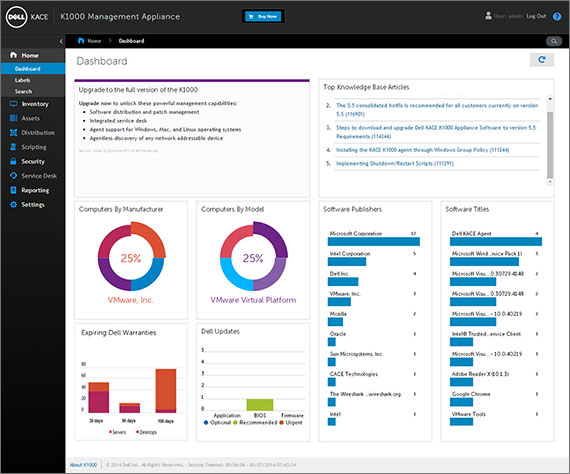Open the Inventory menu label

point(35,104)
